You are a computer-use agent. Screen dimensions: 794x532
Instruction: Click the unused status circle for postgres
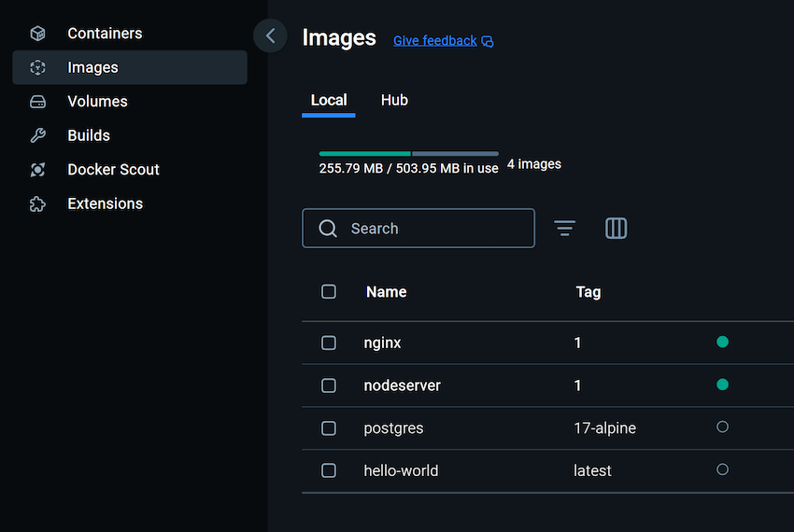[723, 427]
